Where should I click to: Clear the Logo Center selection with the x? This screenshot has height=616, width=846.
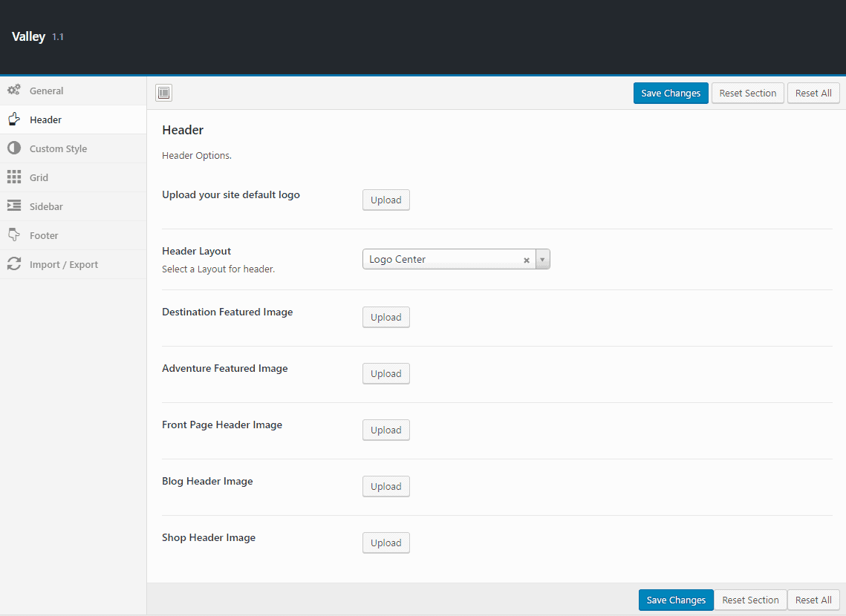click(x=526, y=260)
